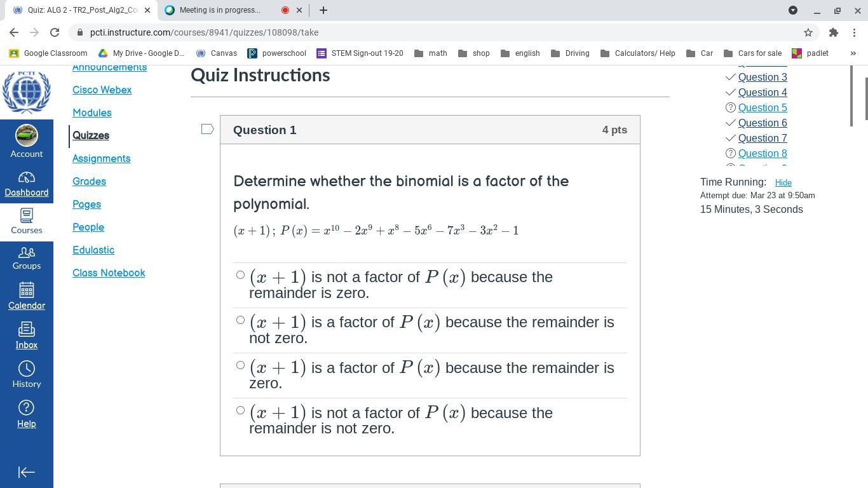Open the Help menu
The image size is (868, 488).
tap(27, 414)
